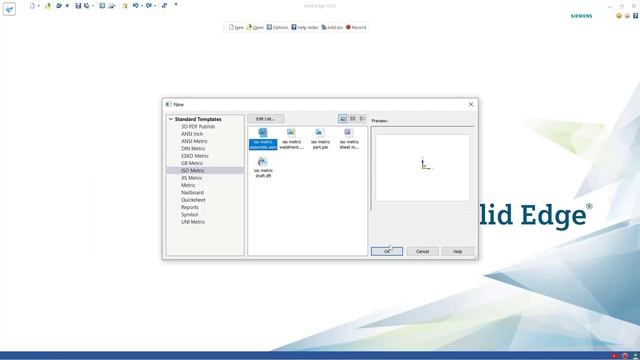Image resolution: width=640 pixels, height=360 pixels.
Task: Select ESKD Metric template folder
Action: 195,156
